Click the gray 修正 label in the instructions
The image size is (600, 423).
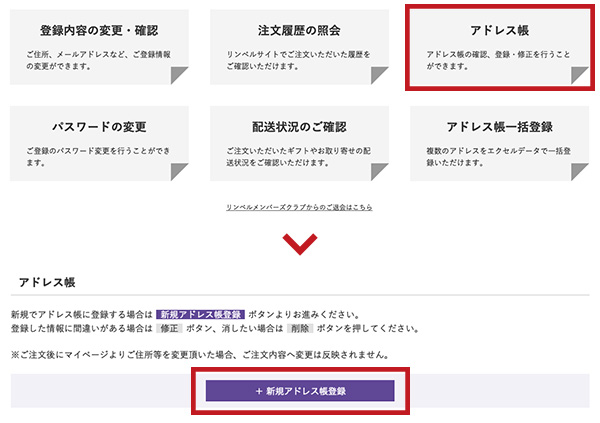(168, 328)
